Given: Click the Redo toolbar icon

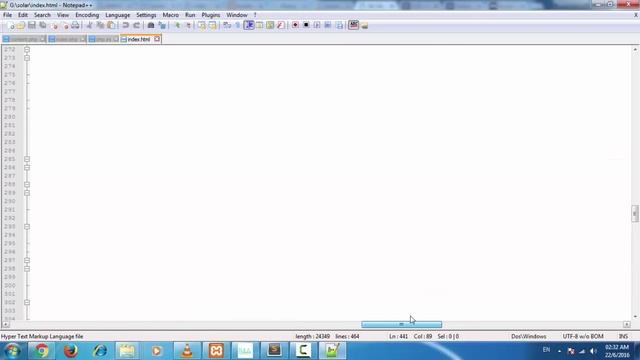Looking at the screenshot, I should point(137,25).
